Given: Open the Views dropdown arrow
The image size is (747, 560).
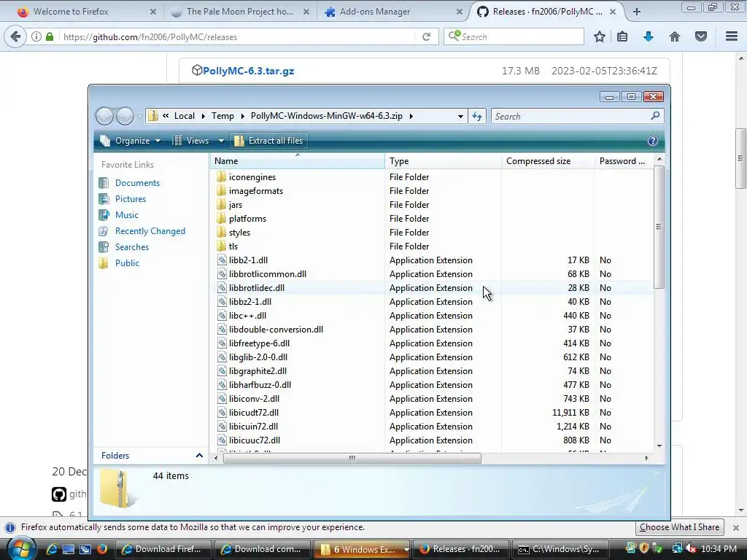Looking at the screenshot, I should pyautogui.click(x=221, y=141).
